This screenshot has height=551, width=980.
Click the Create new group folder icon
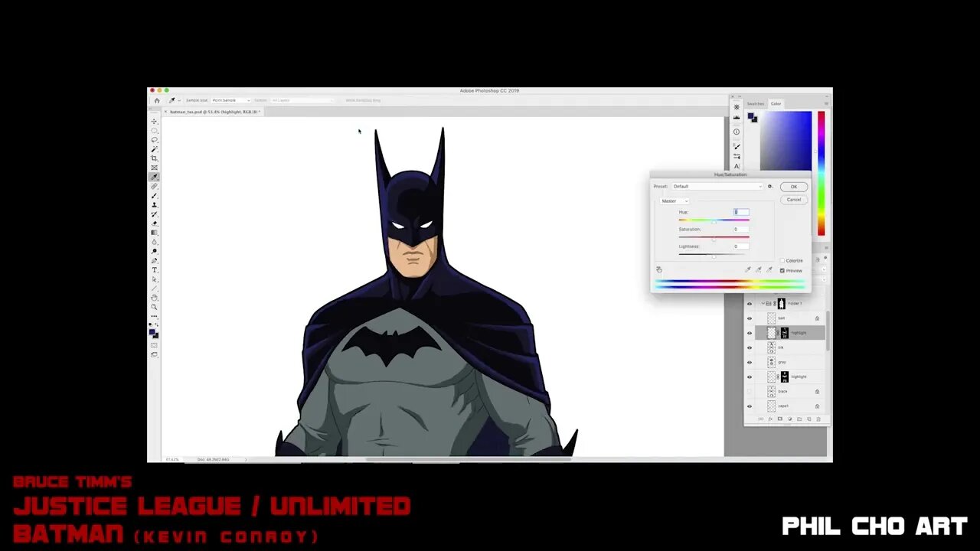[799, 419]
